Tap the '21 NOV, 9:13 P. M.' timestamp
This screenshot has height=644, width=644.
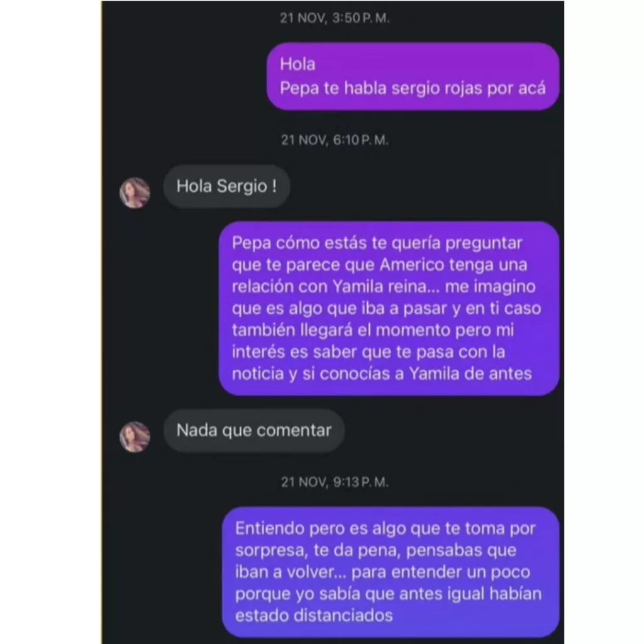pos(335,482)
